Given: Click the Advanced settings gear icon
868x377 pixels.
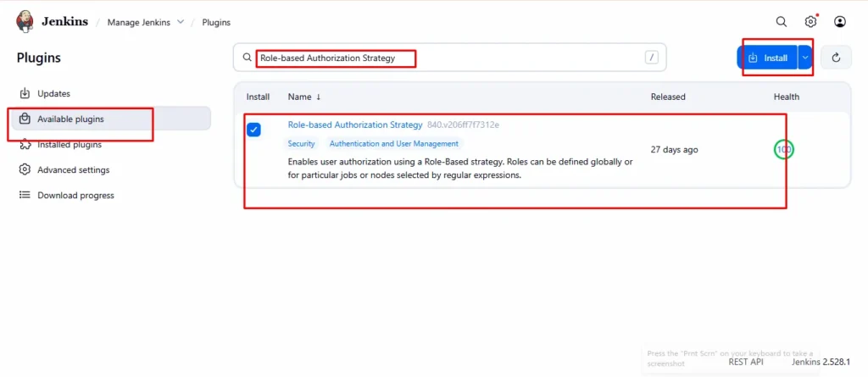Looking at the screenshot, I should pyautogui.click(x=25, y=169).
